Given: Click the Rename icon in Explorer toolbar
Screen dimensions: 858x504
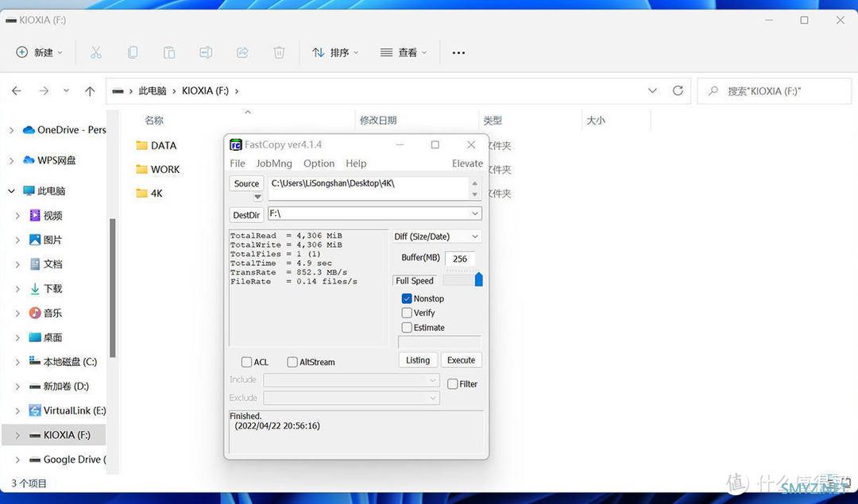Looking at the screenshot, I should pyautogui.click(x=206, y=52).
